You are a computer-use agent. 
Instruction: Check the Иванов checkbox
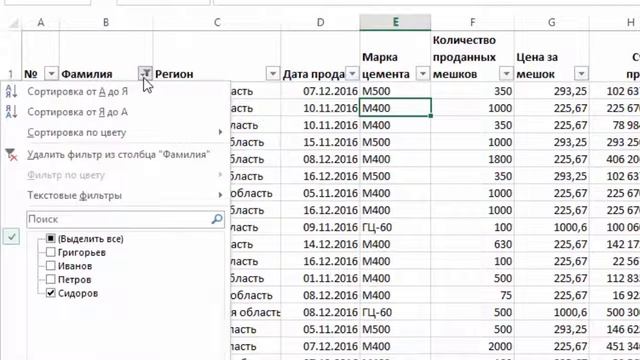point(51,266)
